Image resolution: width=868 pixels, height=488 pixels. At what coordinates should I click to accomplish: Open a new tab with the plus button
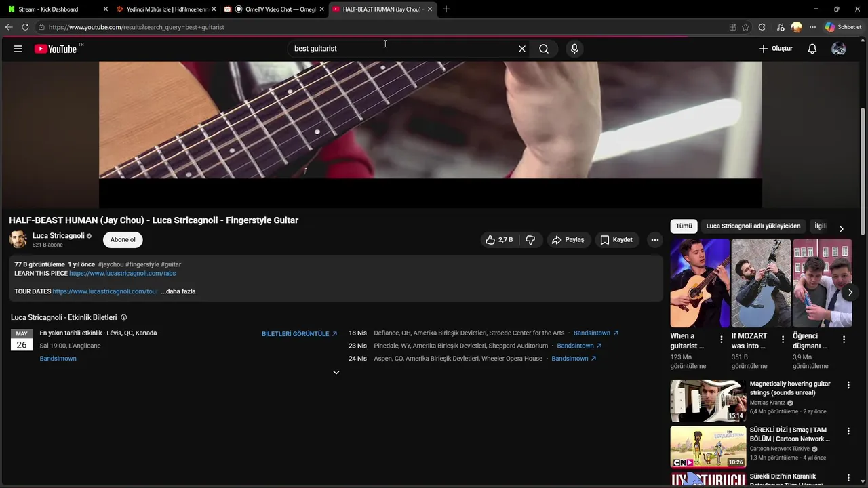(x=446, y=9)
